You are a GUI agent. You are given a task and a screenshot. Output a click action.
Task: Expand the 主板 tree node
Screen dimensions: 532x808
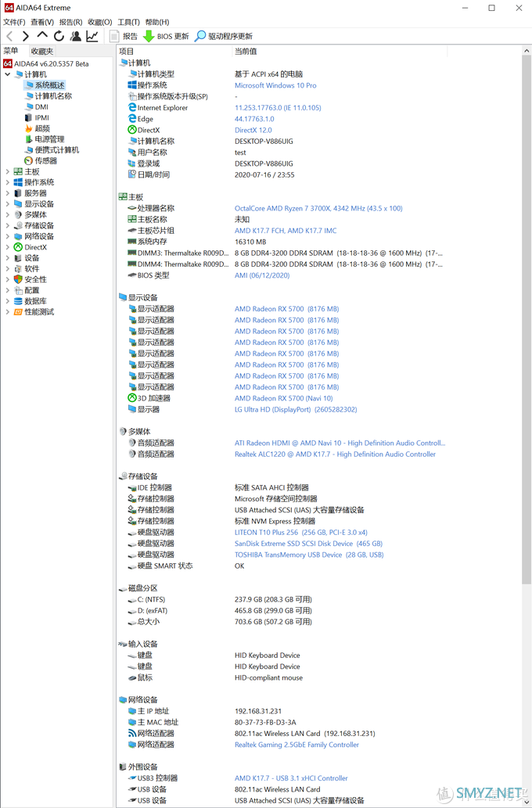pos(7,171)
